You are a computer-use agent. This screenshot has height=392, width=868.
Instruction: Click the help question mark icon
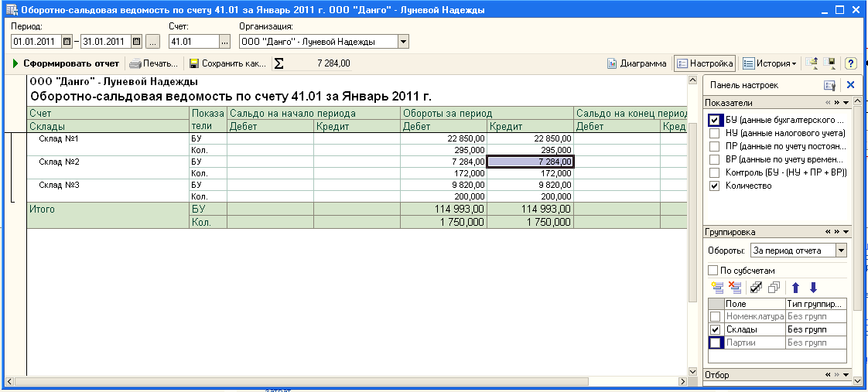(850, 63)
